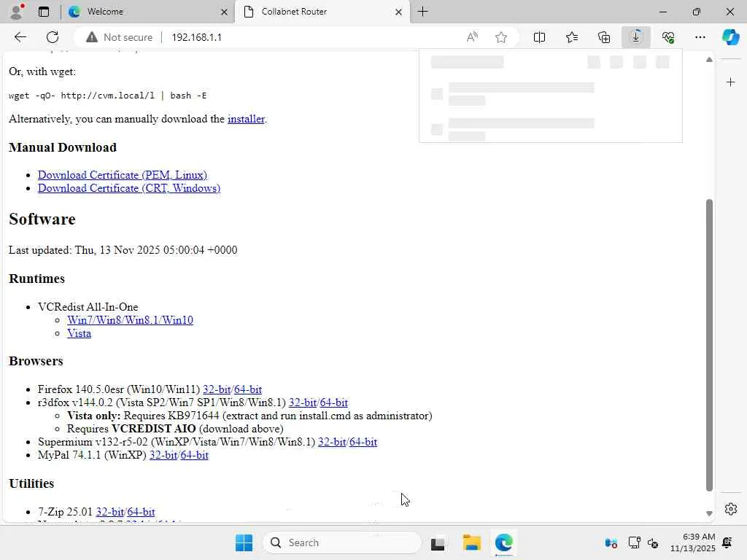Viewport: 747px width, 560px height.
Task: Add this page to favorites with the star icon
Action: point(500,37)
